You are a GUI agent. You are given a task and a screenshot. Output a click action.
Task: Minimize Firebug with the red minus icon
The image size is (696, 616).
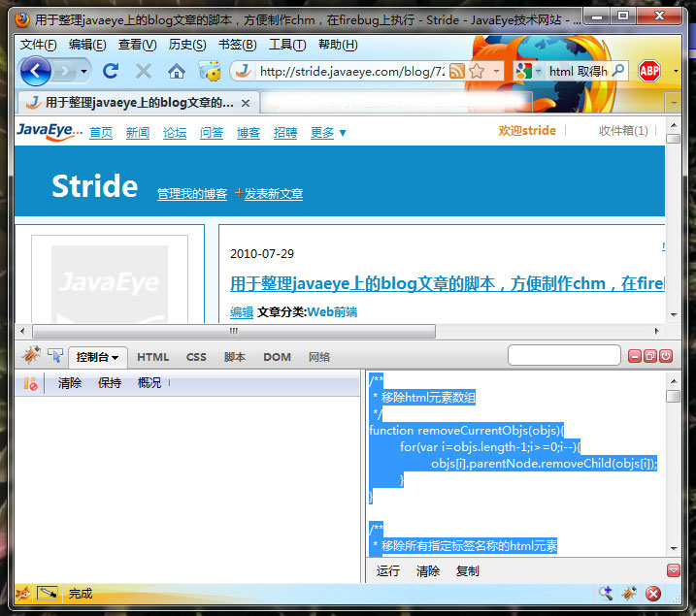[635, 356]
